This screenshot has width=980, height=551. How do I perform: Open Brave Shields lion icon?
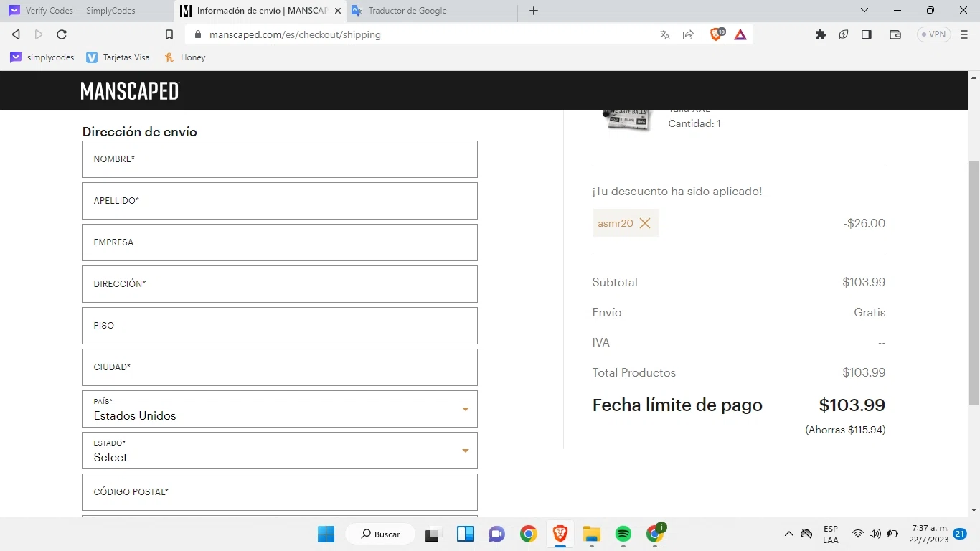click(x=717, y=34)
